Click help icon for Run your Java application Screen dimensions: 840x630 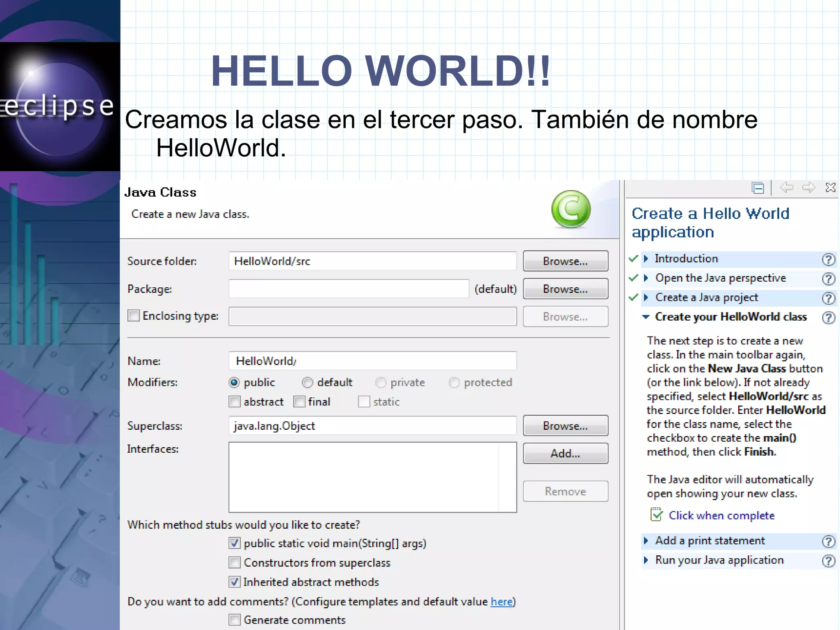[828, 561]
